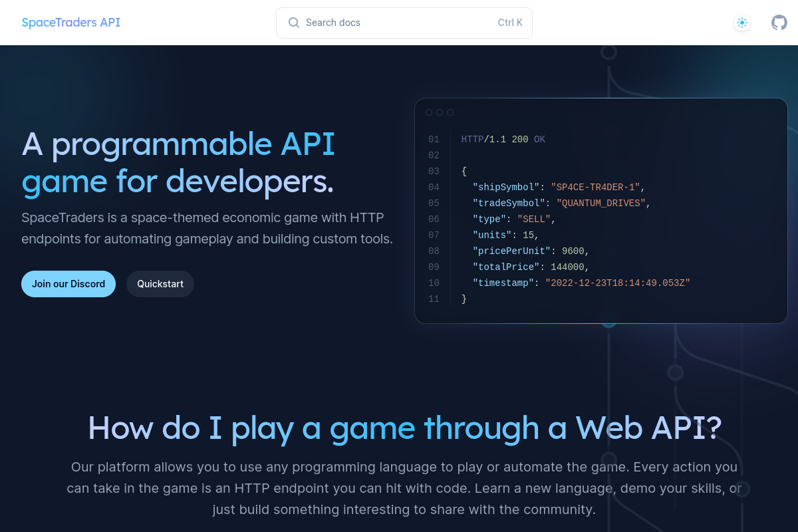The height and width of the screenshot is (532, 798).
Task: Click the units value 15
Action: 529,235
